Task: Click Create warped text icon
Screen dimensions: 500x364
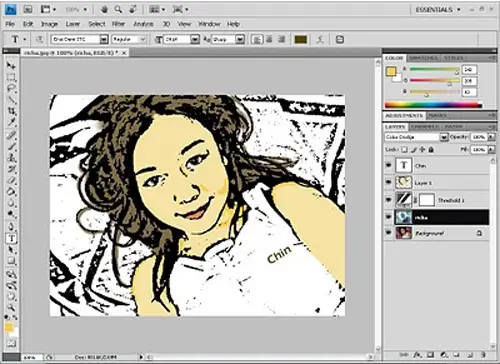Action: click(320, 40)
